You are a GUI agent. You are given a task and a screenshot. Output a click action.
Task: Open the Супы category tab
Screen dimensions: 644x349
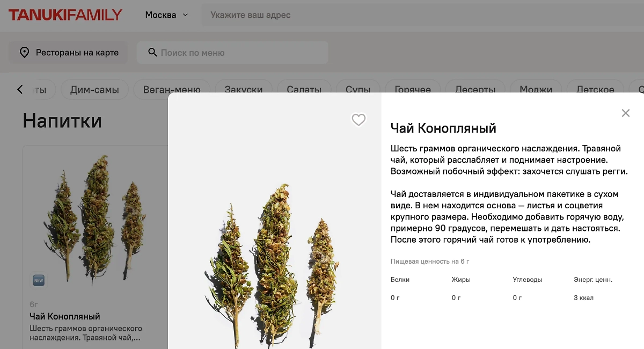click(358, 90)
